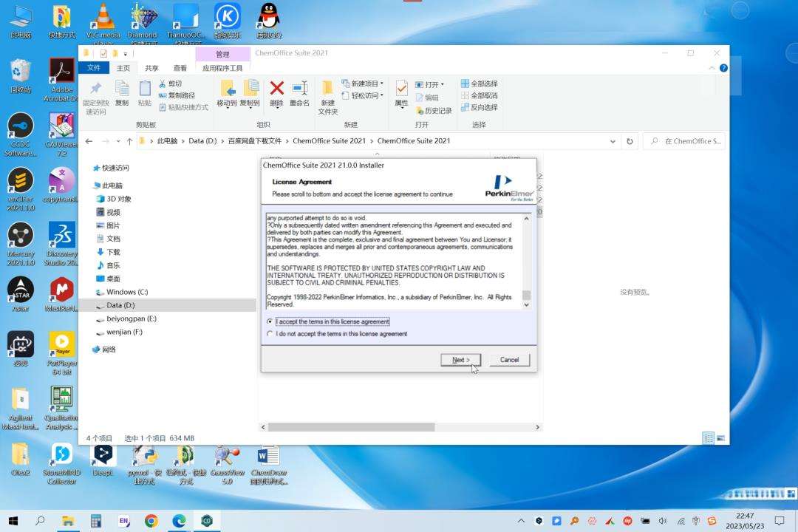Viewport: 798px width, 532px height.
Task: Switch Explorer to details view layout
Action: 708,438
